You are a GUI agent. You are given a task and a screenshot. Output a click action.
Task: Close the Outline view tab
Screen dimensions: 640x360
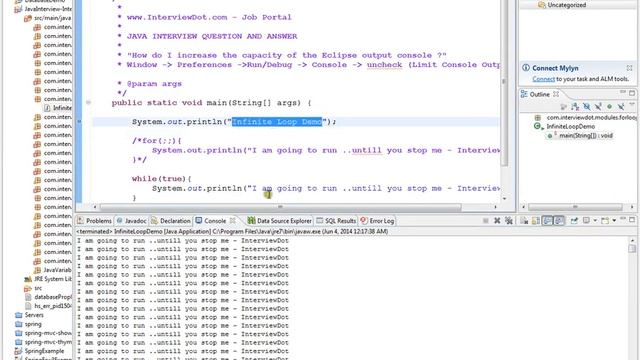pos(556,94)
